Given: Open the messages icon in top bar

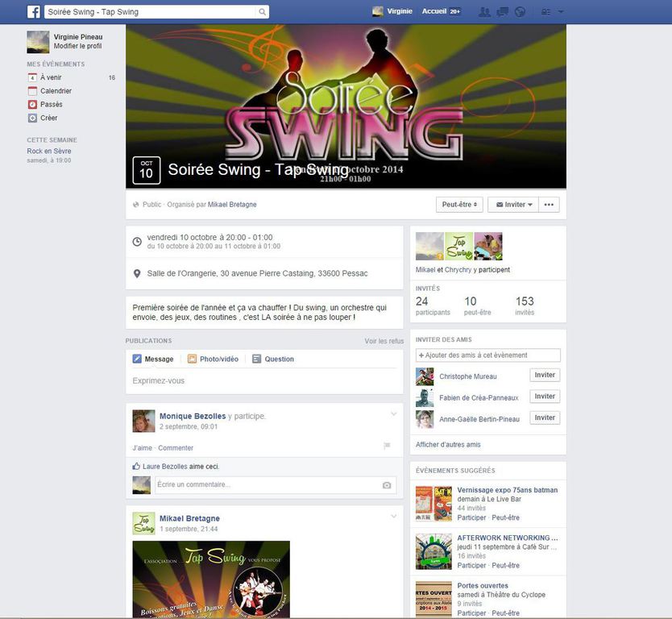Looking at the screenshot, I should (x=502, y=12).
